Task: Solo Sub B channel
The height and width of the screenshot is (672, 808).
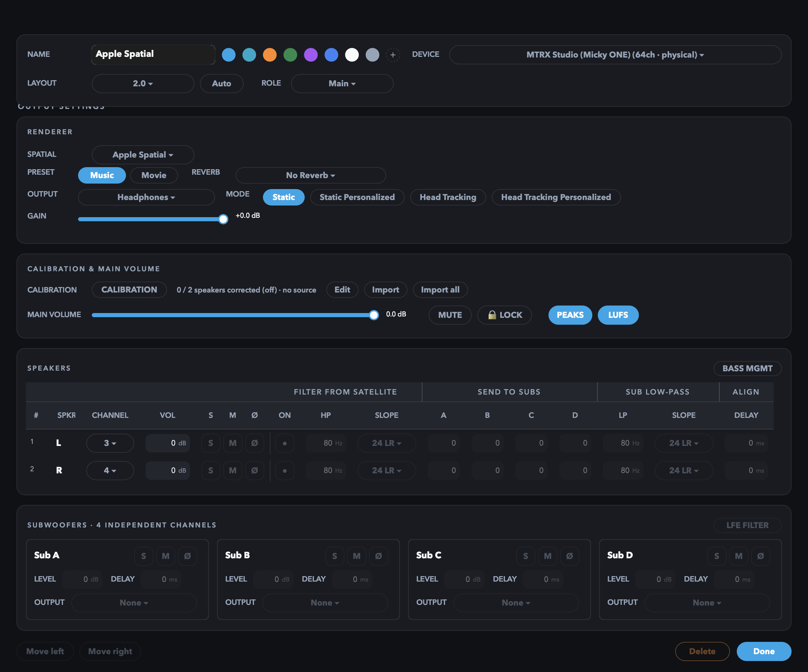Action: pos(334,556)
